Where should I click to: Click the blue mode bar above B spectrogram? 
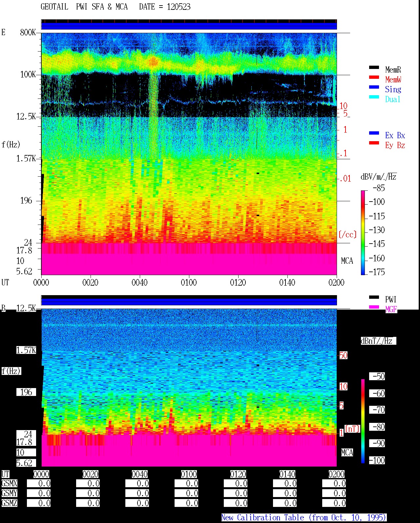[x=189, y=302]
